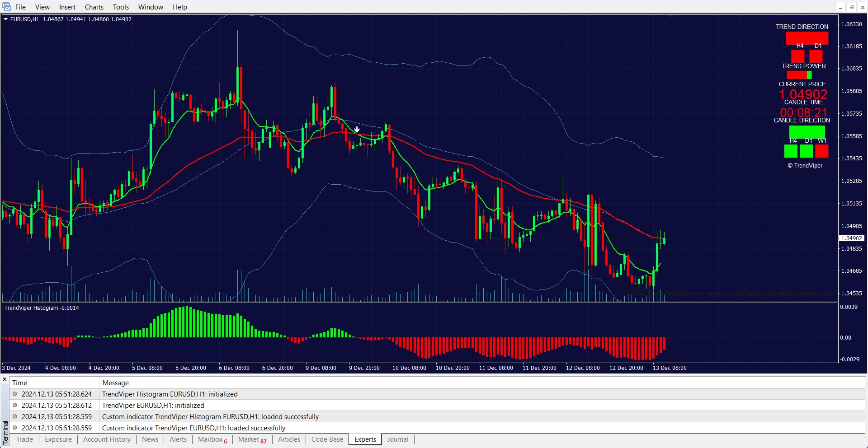
Task: Click the red W1 candle direction square
Action: [821, 151]
